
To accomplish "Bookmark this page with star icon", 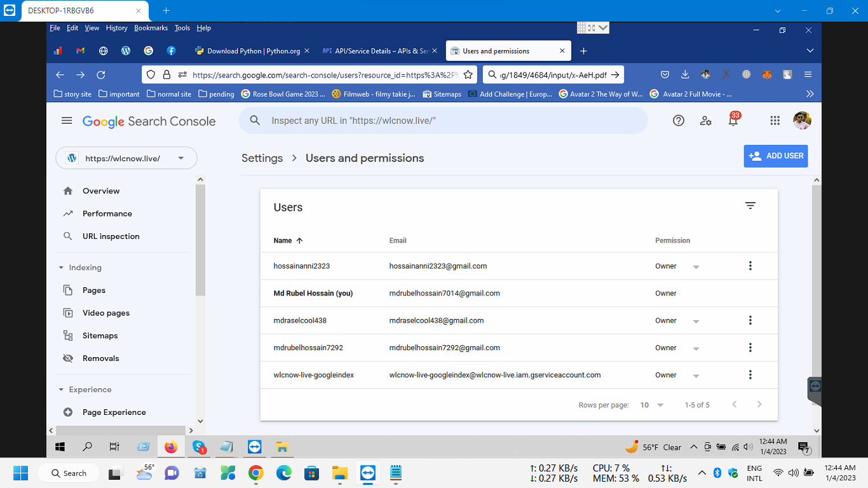I will point(468,74).
